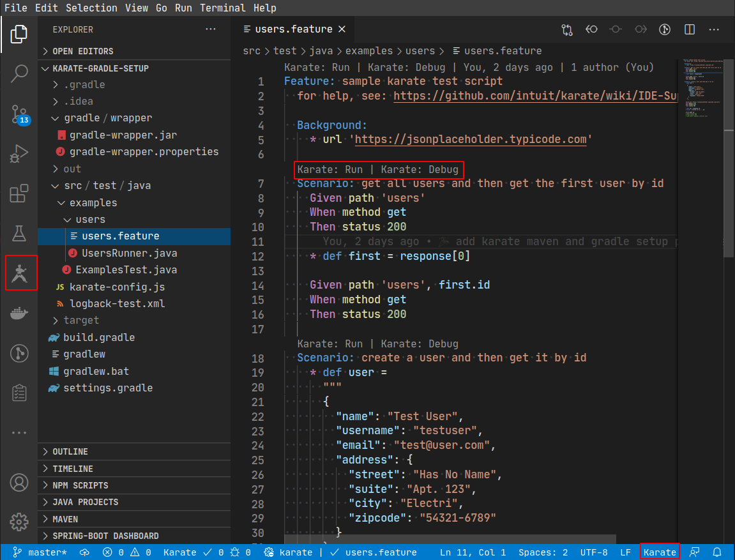Expand the OUTLINE section
This screenshot has height=560, width=735.
[x=70, y=451]
